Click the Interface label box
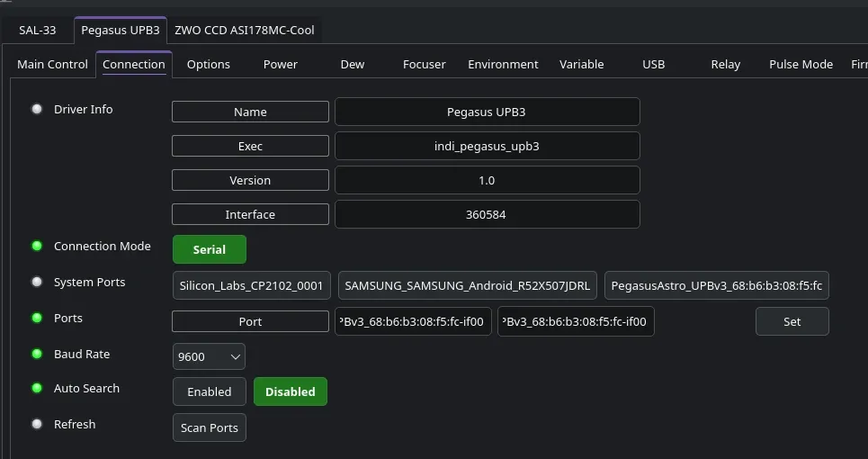The height and width of the screenshot is (459, 868). pyautogui.click(x=250, y=214)
